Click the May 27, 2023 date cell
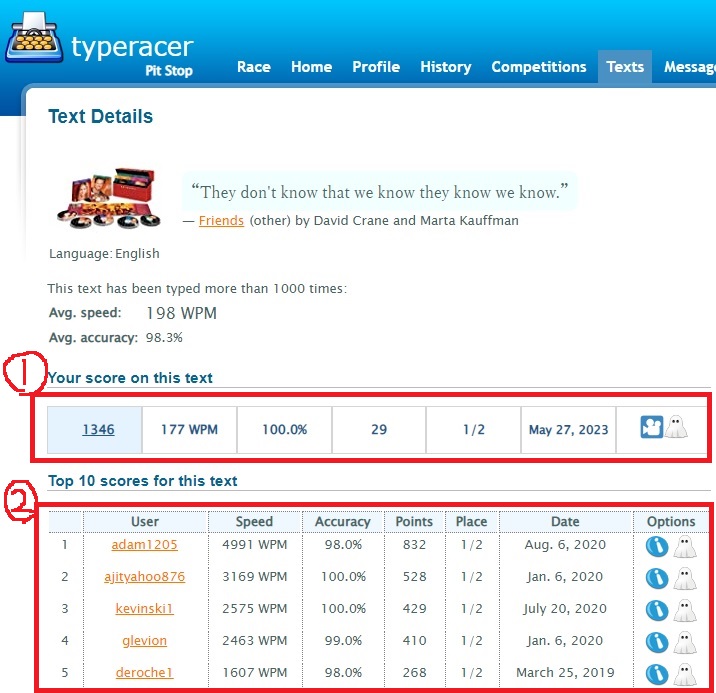This screenshot has width=716, height=693. click(x=568, y=430)
